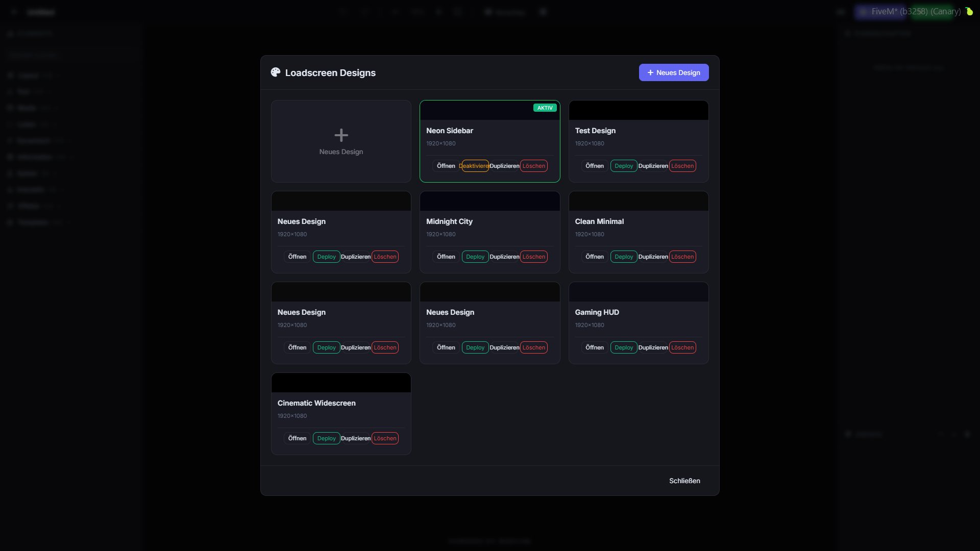Delete the Test Design loadscreen
This screenshot has width=980, height=551.
pos(682,166)
